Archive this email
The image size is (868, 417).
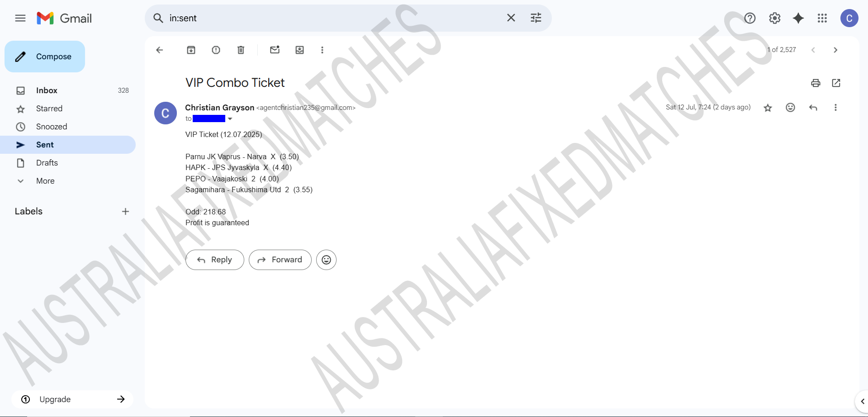click(x=191, y=50)
